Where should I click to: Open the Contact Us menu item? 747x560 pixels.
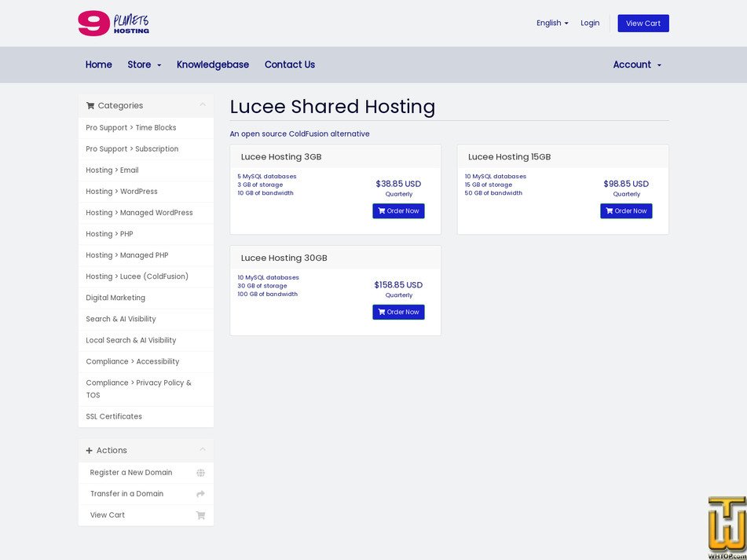290,64
